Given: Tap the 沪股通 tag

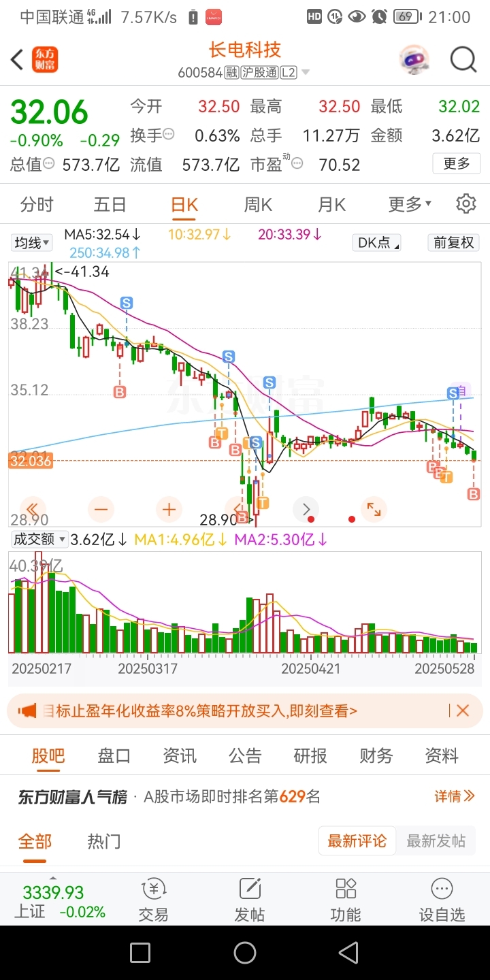Looking at the screenshot, I should [x=259, y=72].
